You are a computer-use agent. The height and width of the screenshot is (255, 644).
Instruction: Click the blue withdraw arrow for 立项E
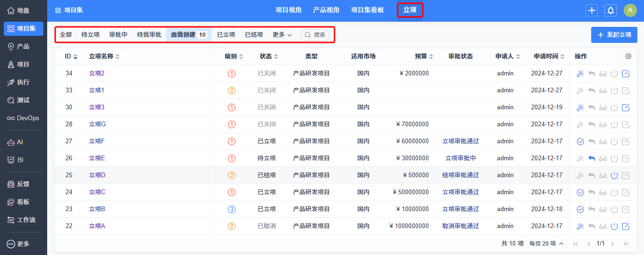[592, 158]
